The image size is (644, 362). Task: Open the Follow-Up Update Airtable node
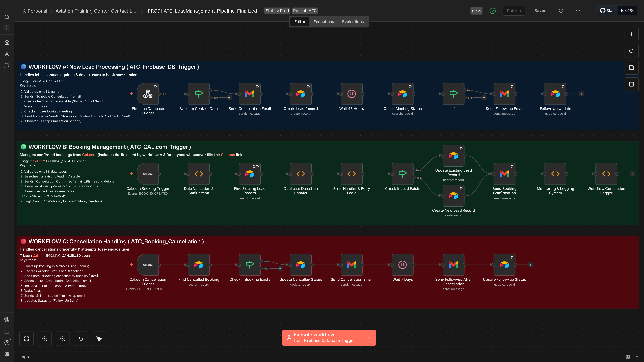pos(555,94)
